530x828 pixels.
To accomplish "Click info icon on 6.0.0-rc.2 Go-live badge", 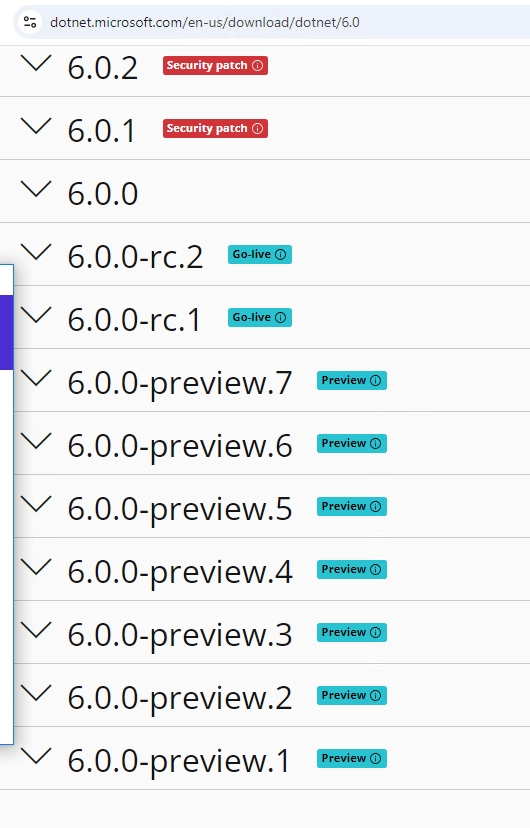I will click(x=281, y=255).
